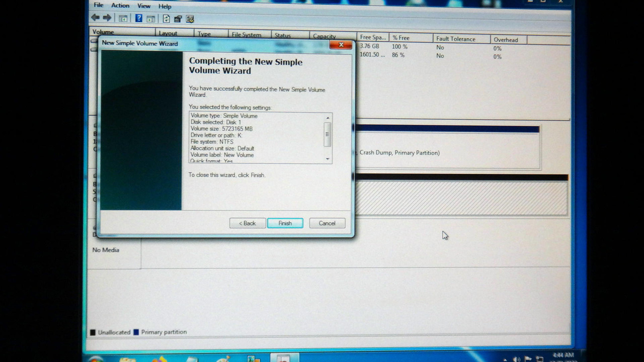Select the hatched unallocated disk region

pos(461,198)
